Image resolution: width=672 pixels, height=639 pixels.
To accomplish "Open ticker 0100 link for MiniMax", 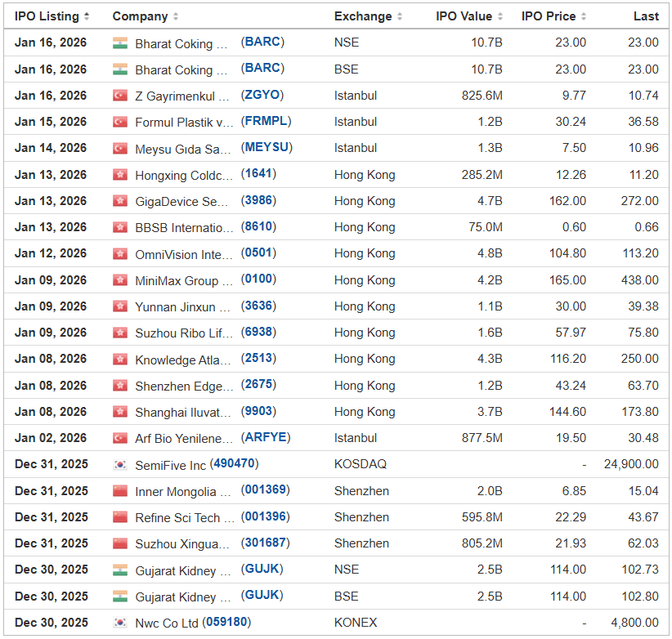I will coord(258,279).
